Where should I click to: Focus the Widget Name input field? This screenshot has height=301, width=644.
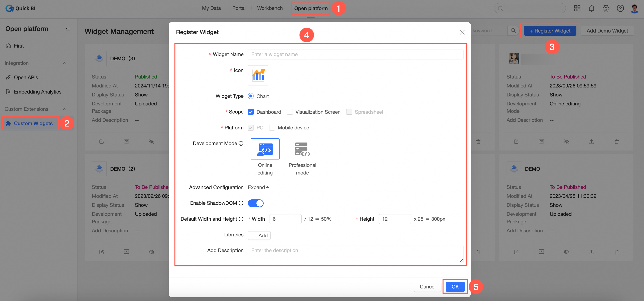pos(355,55)
